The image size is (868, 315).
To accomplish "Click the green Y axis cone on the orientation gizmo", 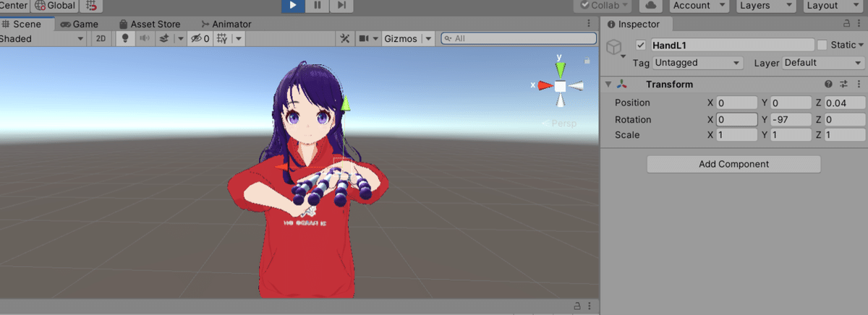I will click(x=560, y=69).
